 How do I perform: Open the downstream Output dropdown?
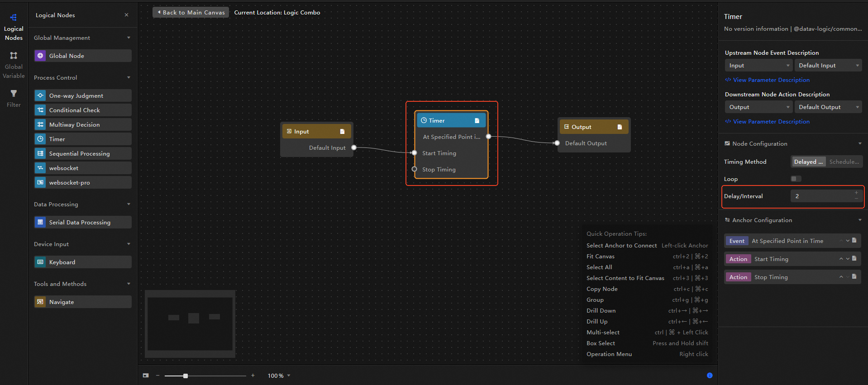coord(758,107)
